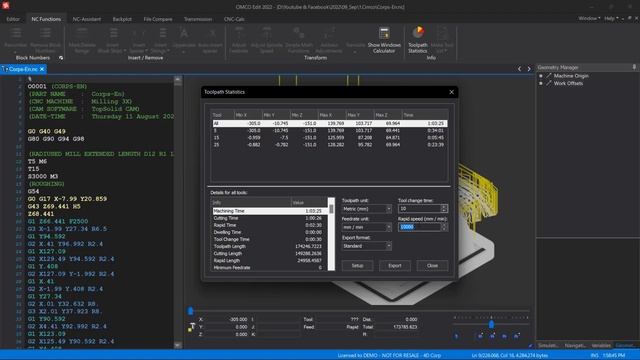Close the Toolpath Statistics dialog with X
The height and width of the screenshot is (360, 640).
451,92
